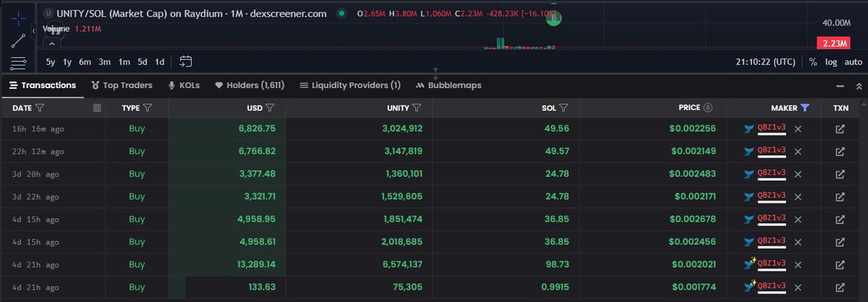Set chart range to 5d
The height and width of the screenshot is (302, 868).
point(142,62)
